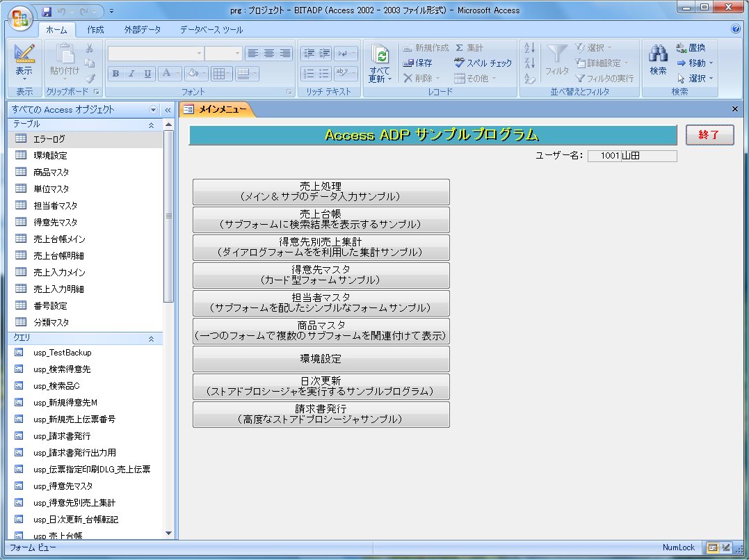Click the gridlines icon
The height and width of the screenshot is (560, 749).
(x=219, y=74)
